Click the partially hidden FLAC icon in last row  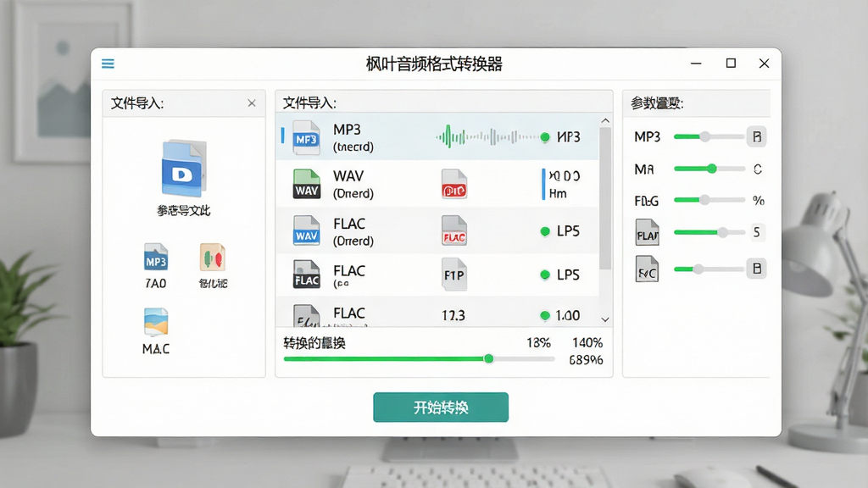click(306, 316)
